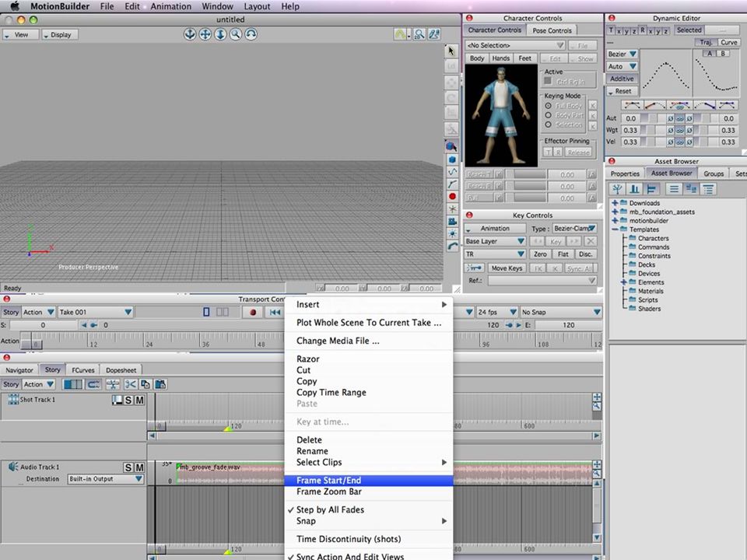The width and height of the screenshot is (747, 560).
Task: Open the 24 fps frame rate dropdown
Action: tap(497, 313)
